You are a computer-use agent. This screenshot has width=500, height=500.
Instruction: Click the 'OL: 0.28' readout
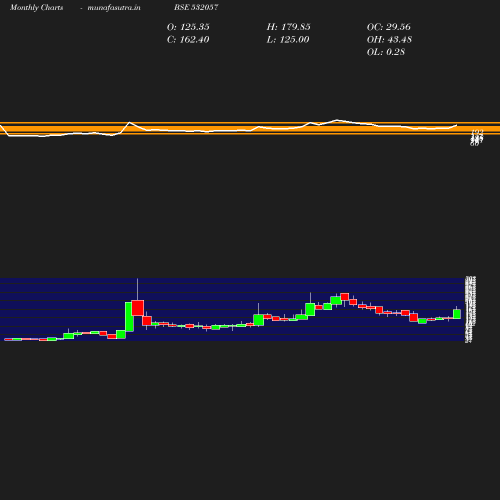click(386, 52)
